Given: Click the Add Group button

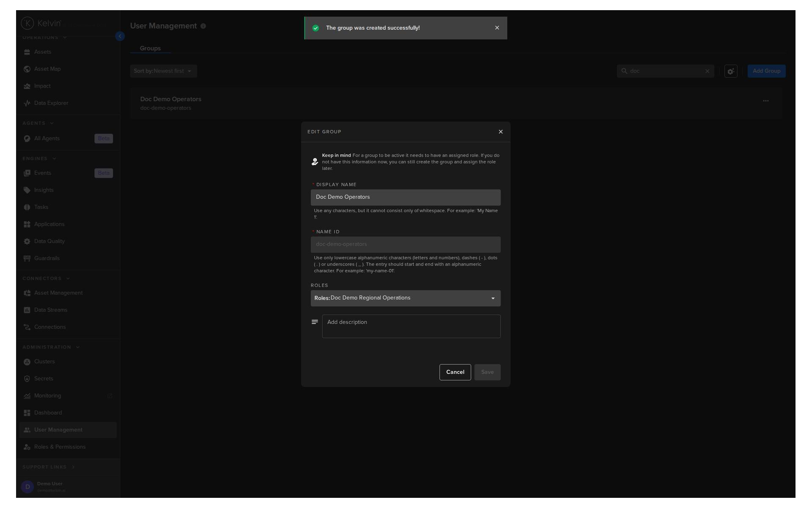Looking at the screenshot, I should [766, 71].
